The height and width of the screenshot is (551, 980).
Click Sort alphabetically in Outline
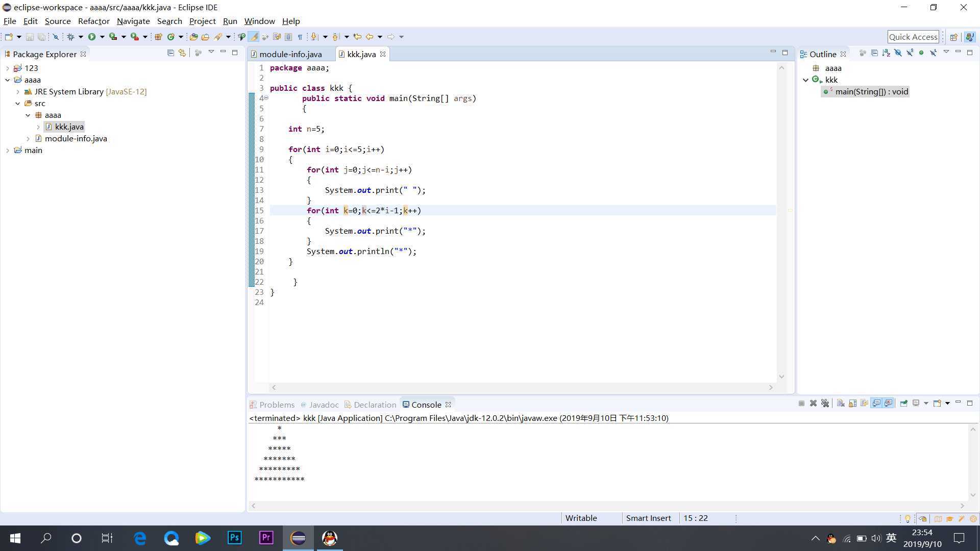click(886, 53)
